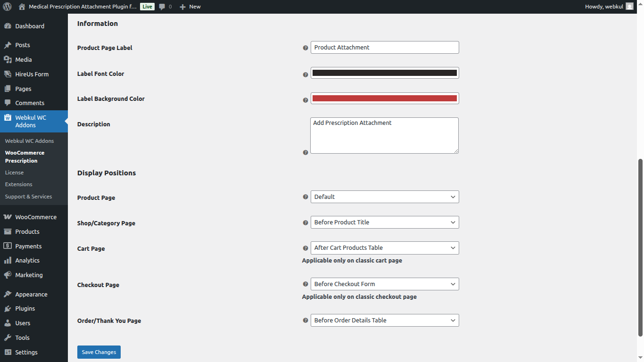Click the HireUs Form icon
This screenshot has width=644, height=362.
(8, 74)
